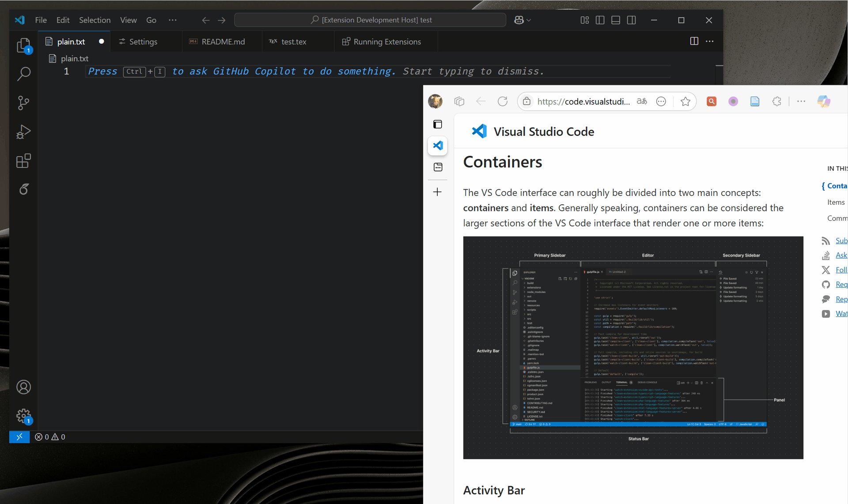This screenshot has width=848, height=504.
Task: Click the browser extensions puzzle icon
Action: (x=776, y=101)
